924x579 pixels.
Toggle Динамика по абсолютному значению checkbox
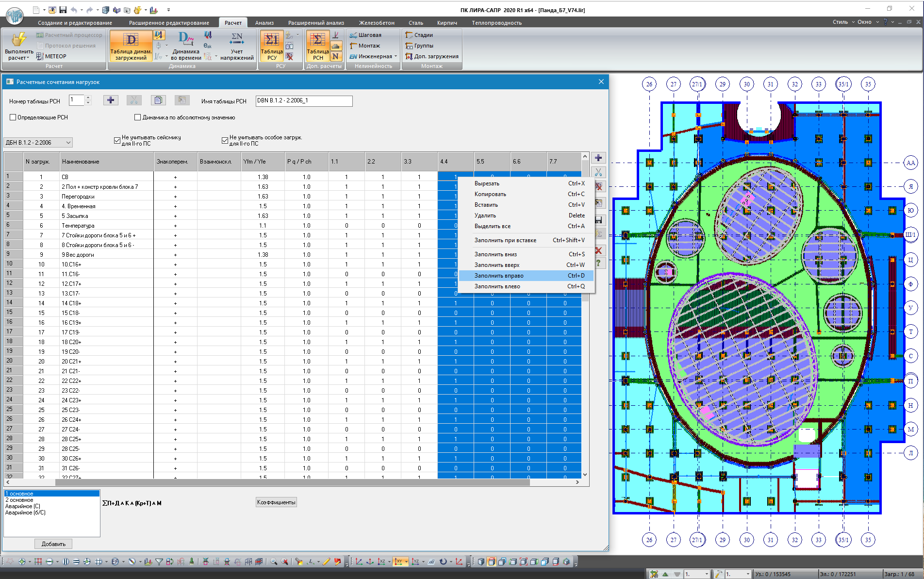(138, 117)
